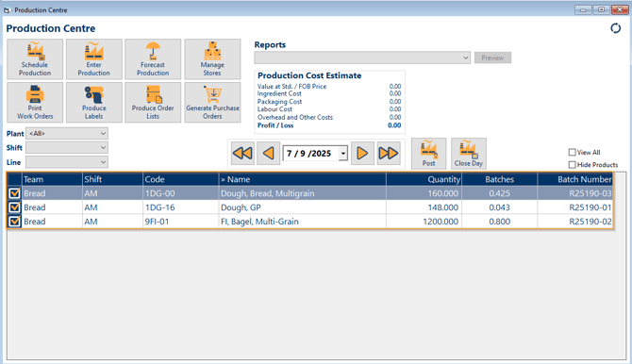632x364 pixels.
Task: Click the Ingredient Cost line
Action: tap(329, 93)
